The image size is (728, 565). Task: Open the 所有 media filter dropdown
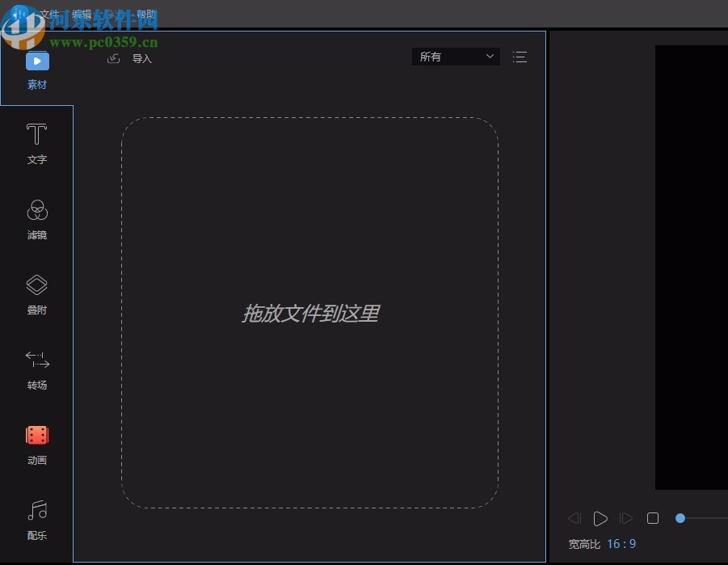pos(456,57)
